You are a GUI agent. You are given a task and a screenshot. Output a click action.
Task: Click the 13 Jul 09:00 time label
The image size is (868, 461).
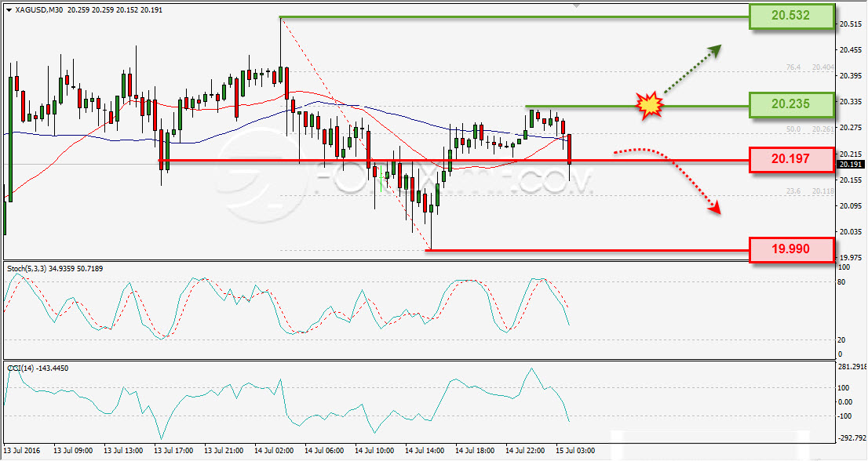pos(73,451)
